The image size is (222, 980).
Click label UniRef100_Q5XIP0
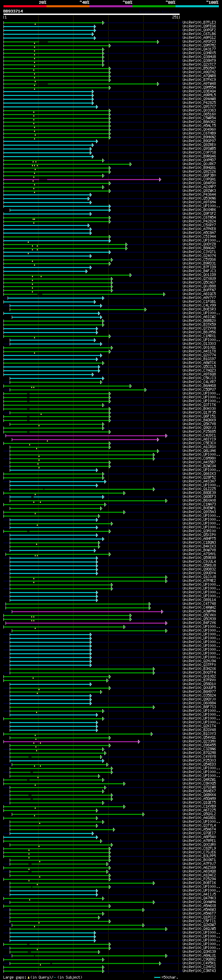click(199, 535)
